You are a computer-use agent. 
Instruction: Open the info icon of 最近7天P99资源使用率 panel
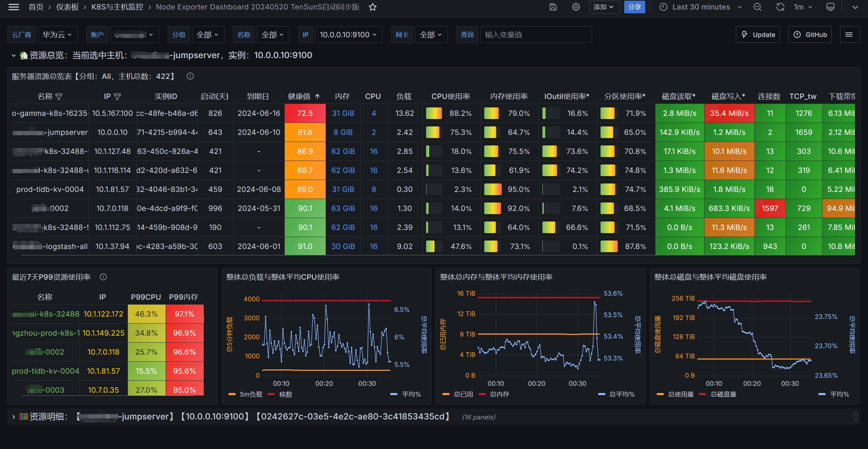click(x=103, y=277)
